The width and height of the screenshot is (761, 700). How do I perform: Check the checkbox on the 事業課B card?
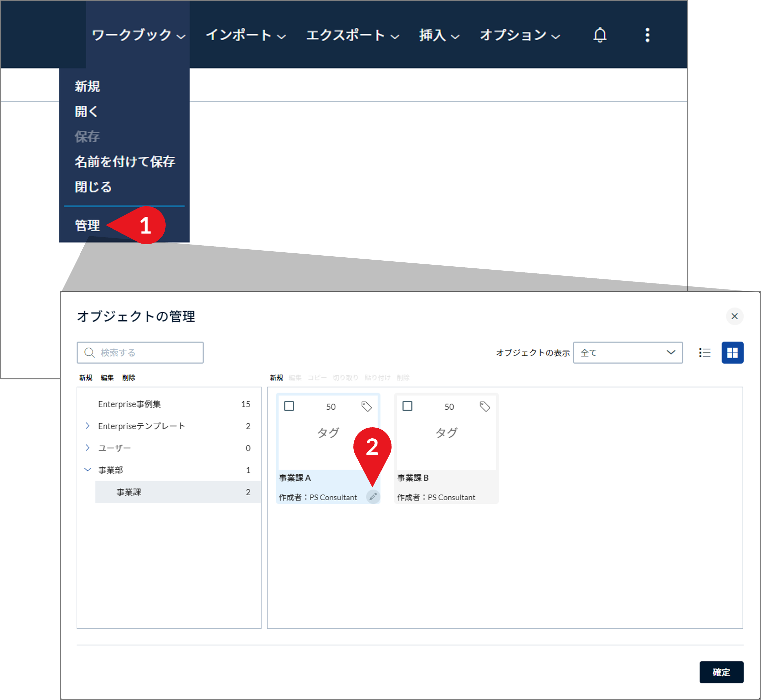pyautogui.click(x=408, y=407)
